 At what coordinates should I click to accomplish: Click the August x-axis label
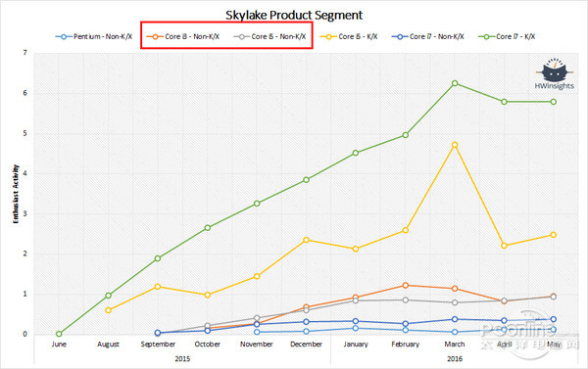tap(109, 345)
